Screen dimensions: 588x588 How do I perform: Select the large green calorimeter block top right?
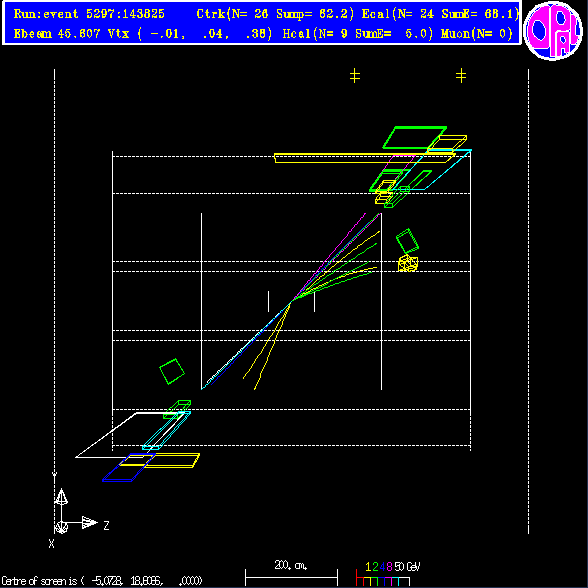[x=415, y=138]
